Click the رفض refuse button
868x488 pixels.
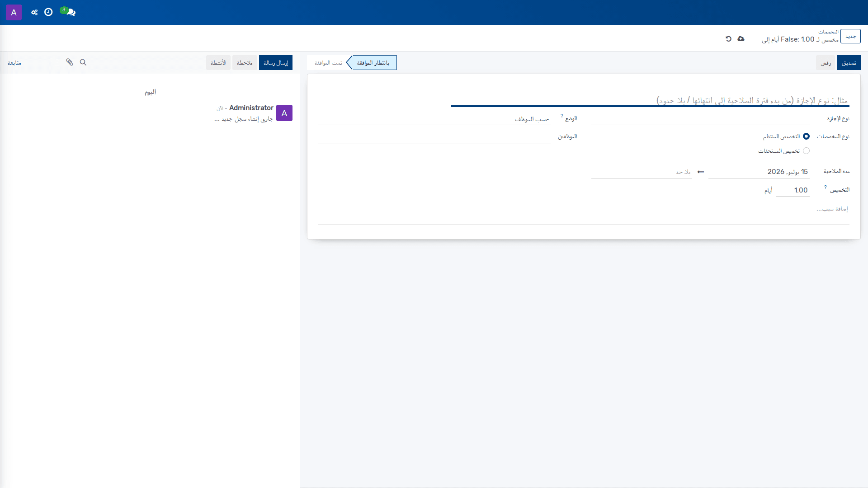point(826,63)
